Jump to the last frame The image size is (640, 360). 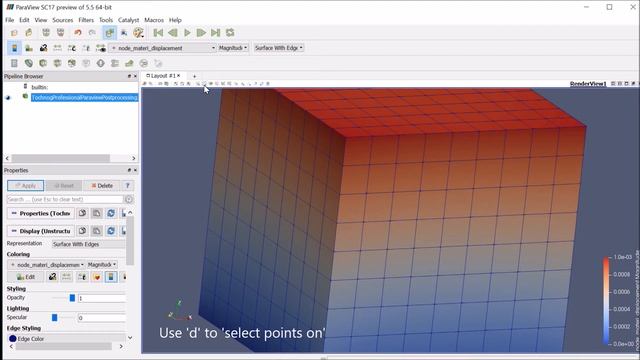216,33
